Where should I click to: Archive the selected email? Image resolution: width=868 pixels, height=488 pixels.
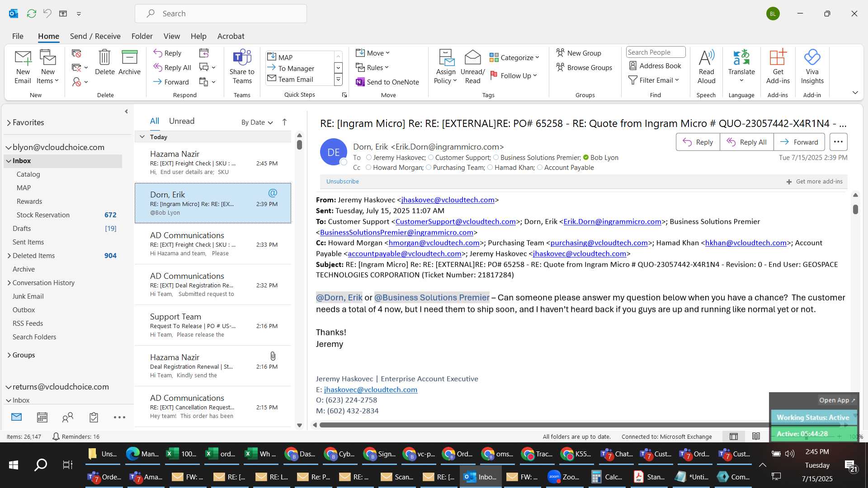[x=129, y=62]
